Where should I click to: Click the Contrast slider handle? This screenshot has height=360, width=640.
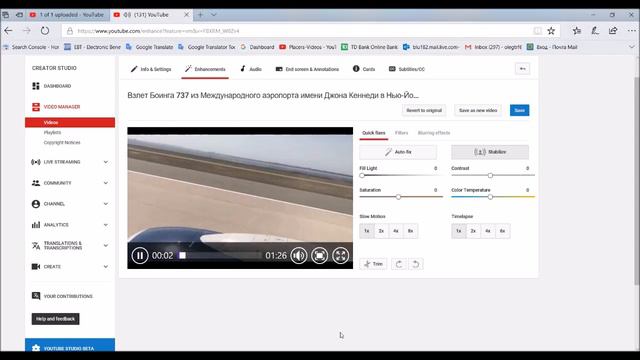click(490, 176)
